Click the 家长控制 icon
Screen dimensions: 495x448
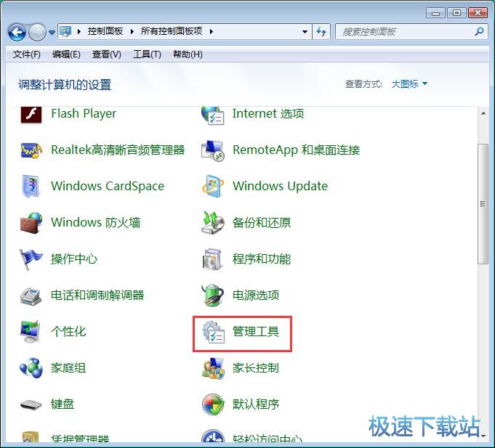tap(214, 368)
